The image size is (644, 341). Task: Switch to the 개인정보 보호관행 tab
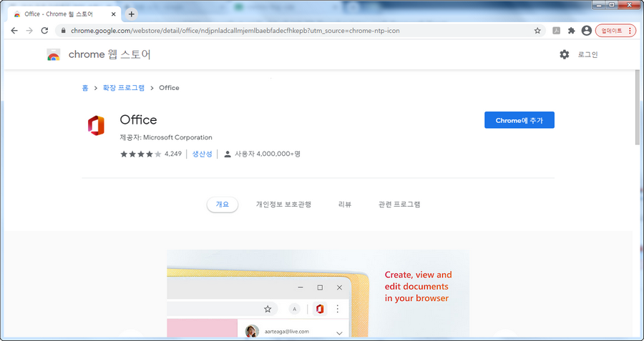(x=283, y=204)
